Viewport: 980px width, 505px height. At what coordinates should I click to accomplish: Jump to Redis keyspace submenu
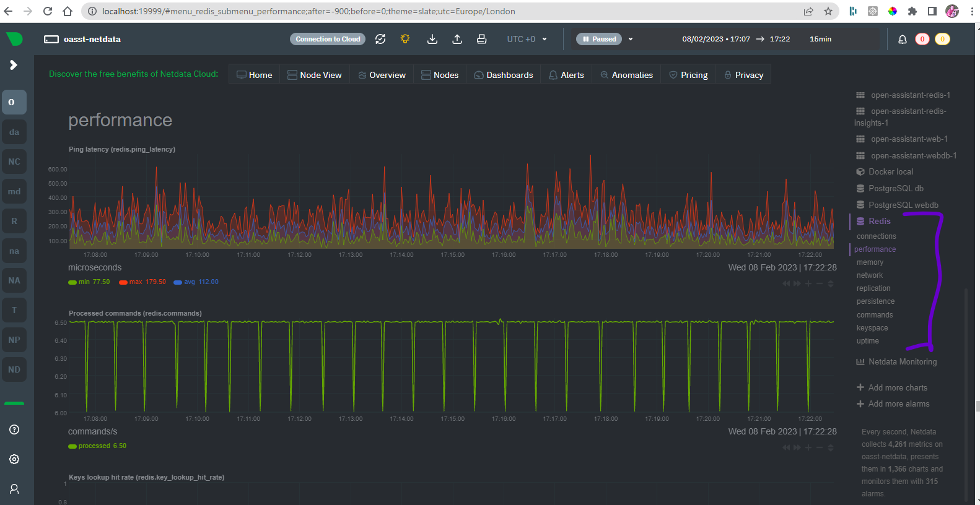[x=872, y=328]
